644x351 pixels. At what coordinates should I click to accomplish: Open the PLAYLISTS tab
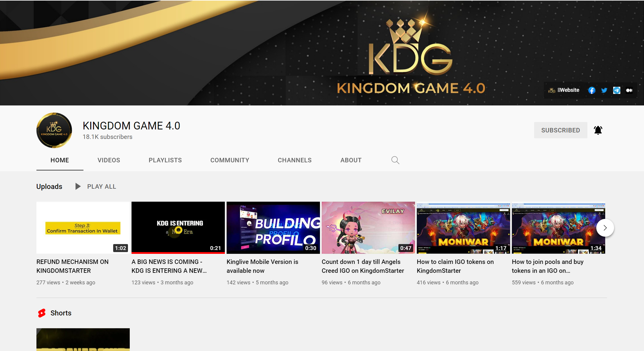pyautogui.click(x=165, y=160)
